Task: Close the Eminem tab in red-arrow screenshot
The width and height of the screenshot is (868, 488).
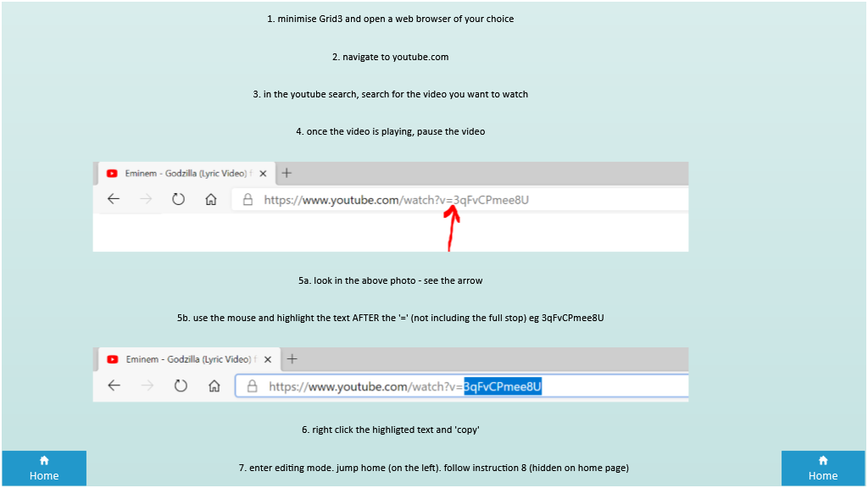Action: (x=263, y=174)
